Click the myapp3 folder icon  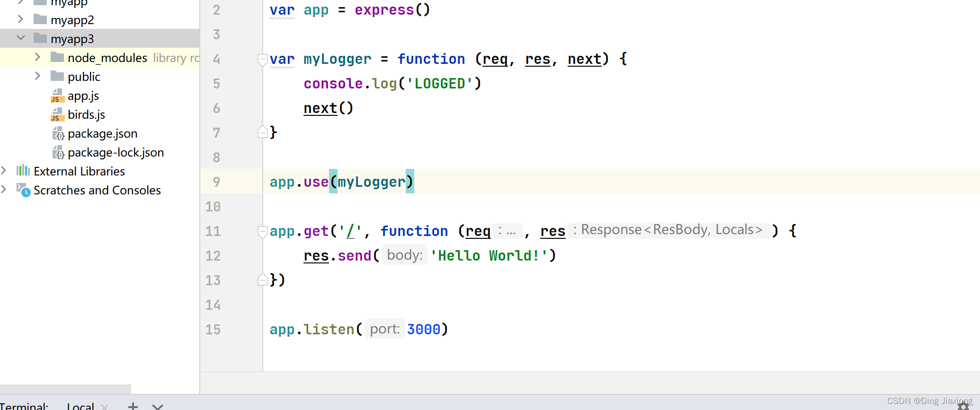40,38
